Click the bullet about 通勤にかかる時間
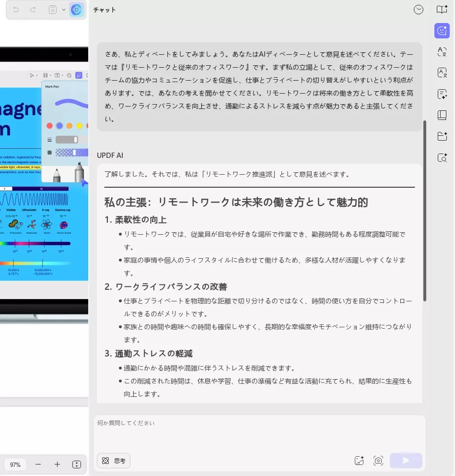This screenshot has height=476, width=455. (210, 368)
